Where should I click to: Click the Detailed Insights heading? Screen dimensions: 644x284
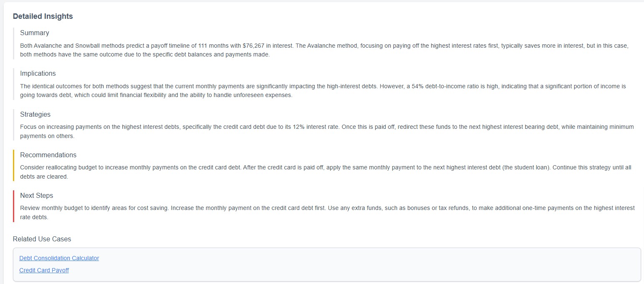(x=43, y=16)
